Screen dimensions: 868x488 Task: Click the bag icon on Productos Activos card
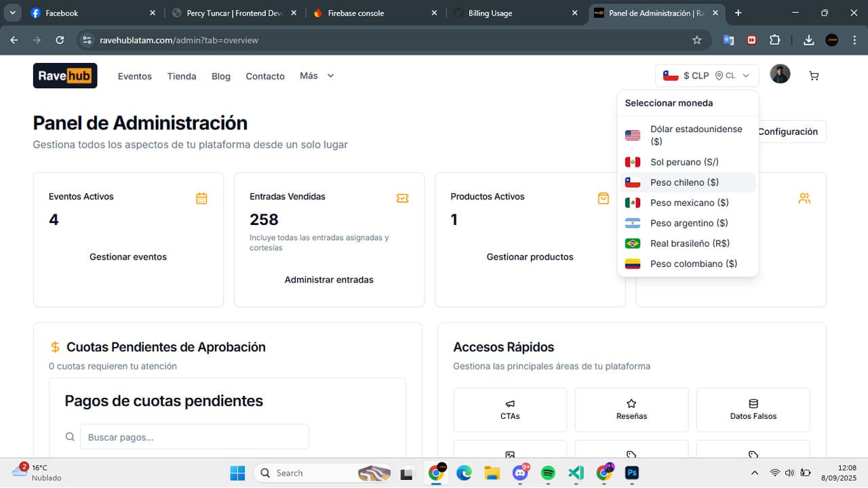pyautogui.click(x=603, y=198)
